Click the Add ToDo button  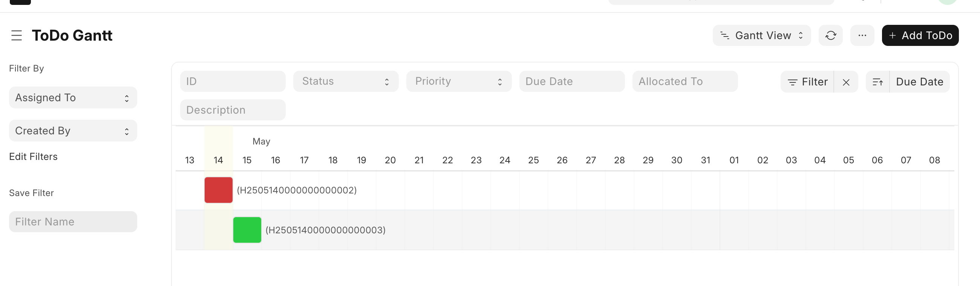920,35
